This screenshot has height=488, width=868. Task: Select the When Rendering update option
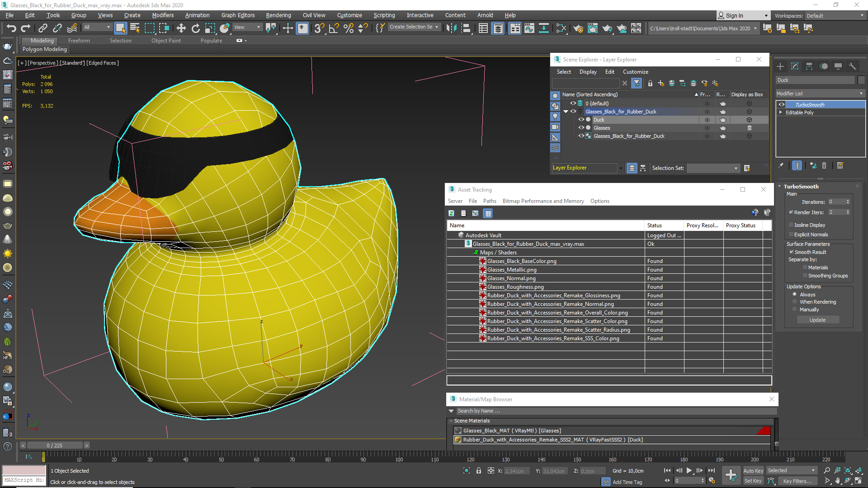(x=794, y=302)
